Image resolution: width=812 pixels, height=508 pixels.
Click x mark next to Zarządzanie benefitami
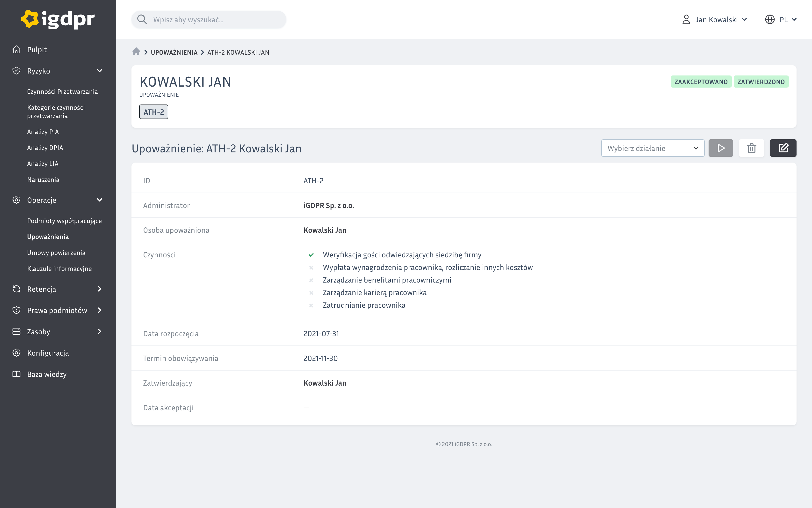311,280
